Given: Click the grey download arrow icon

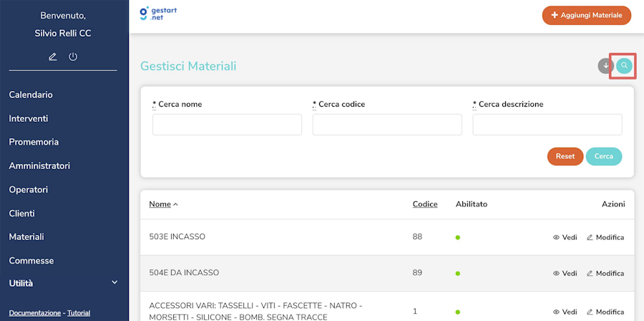Looking at the screenshot, I should pos(606,66).
